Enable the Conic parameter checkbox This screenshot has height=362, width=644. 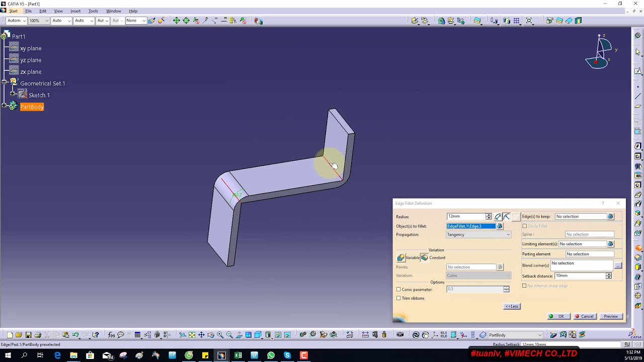coord(398,290)
